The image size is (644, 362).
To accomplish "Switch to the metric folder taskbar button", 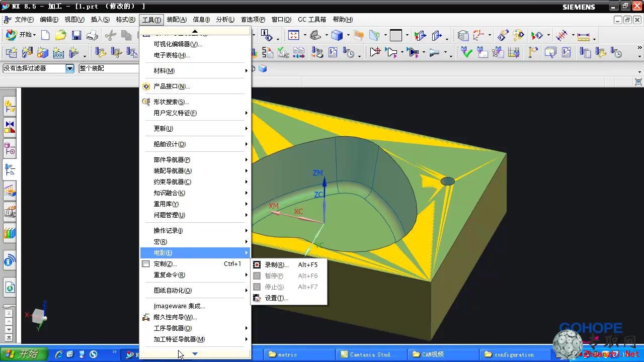I will click(x=299, y=354).
